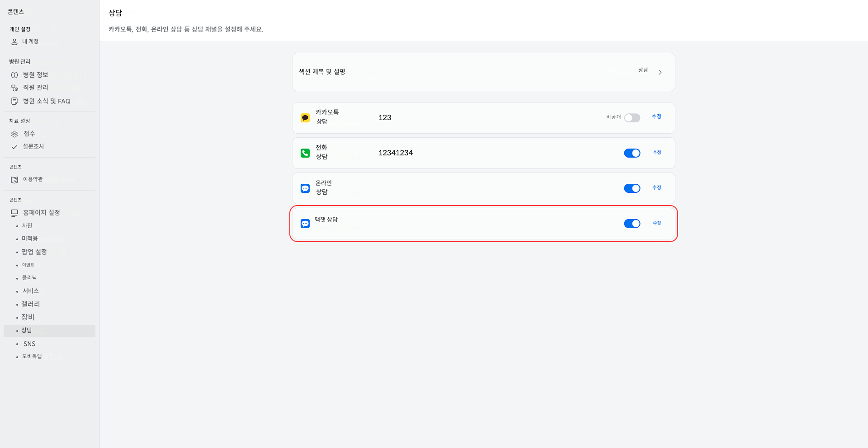Edit the 온라인 상담 row via 수정
Screen dimensions: 868x448
pyautogui.click(x=657, y=188)
